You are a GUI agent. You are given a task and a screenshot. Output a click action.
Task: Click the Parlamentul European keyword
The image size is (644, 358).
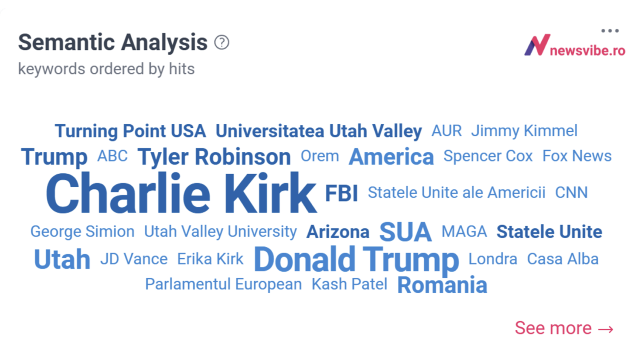[x=223, y=284]
